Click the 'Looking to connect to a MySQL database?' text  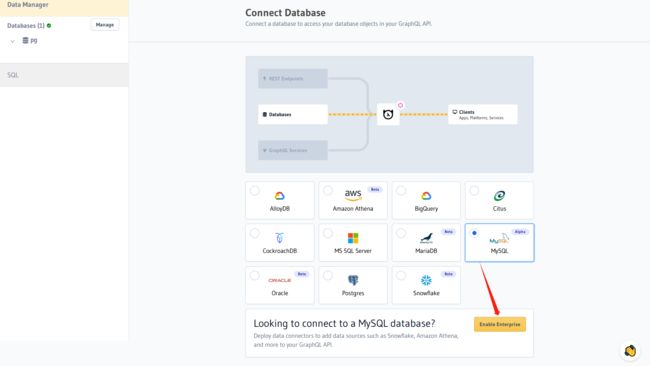point(344,323)
